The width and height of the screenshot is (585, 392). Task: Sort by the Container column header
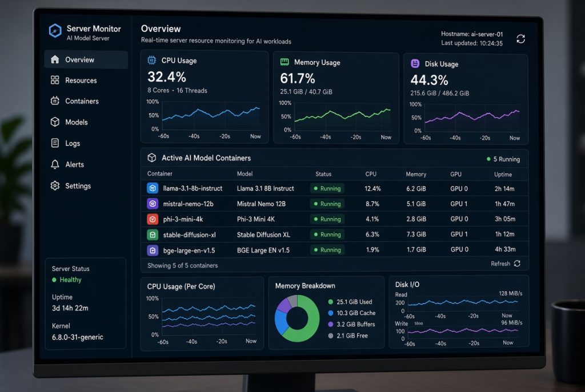160,173
